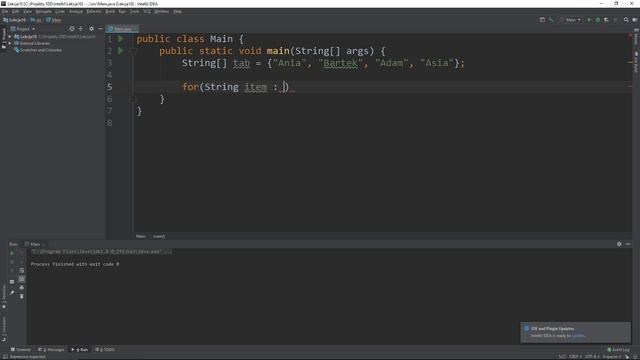Open Project panel settings gear
This screenshot has width=640, height=360.
[91, 29]
